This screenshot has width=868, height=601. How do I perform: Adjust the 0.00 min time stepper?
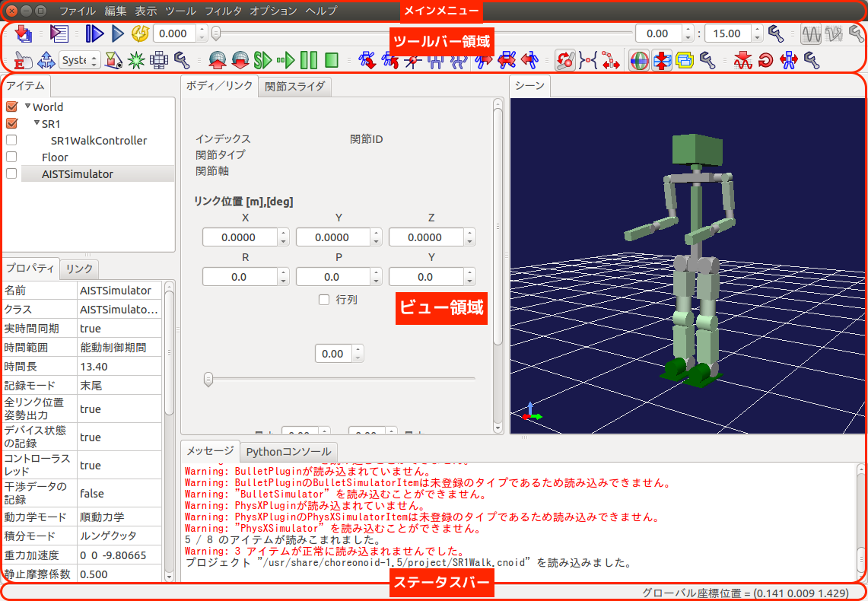pos(688,33)
